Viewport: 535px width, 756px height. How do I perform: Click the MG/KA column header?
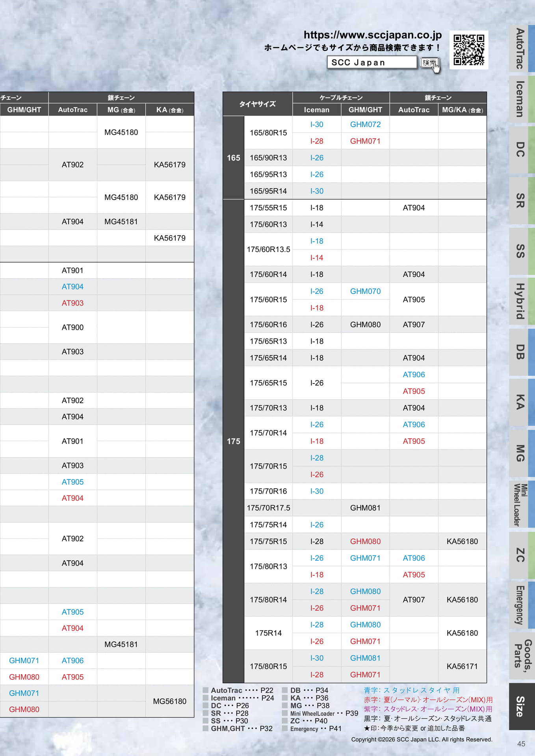[462, 110]
